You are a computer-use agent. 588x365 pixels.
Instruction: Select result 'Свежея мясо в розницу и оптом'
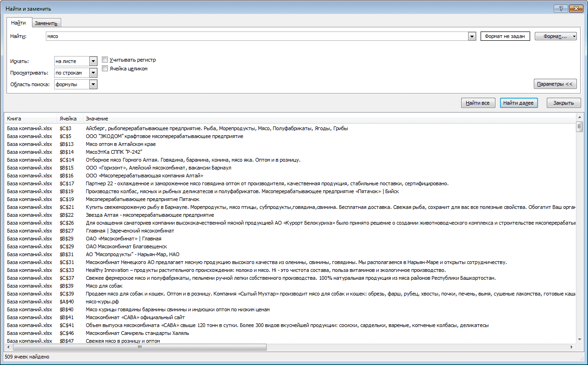tap(290, 341)
